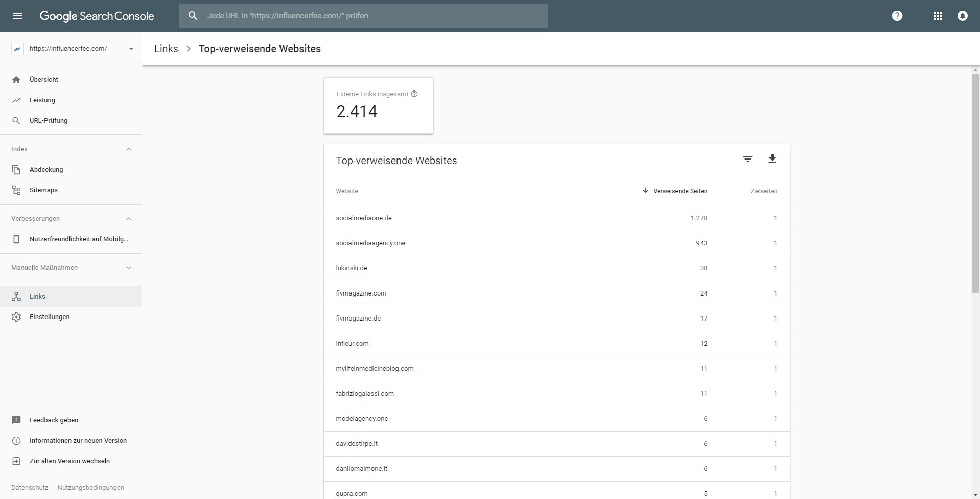Click the Website column header
The height and width of the screenshot is (499, 980).
pos(347,191)
